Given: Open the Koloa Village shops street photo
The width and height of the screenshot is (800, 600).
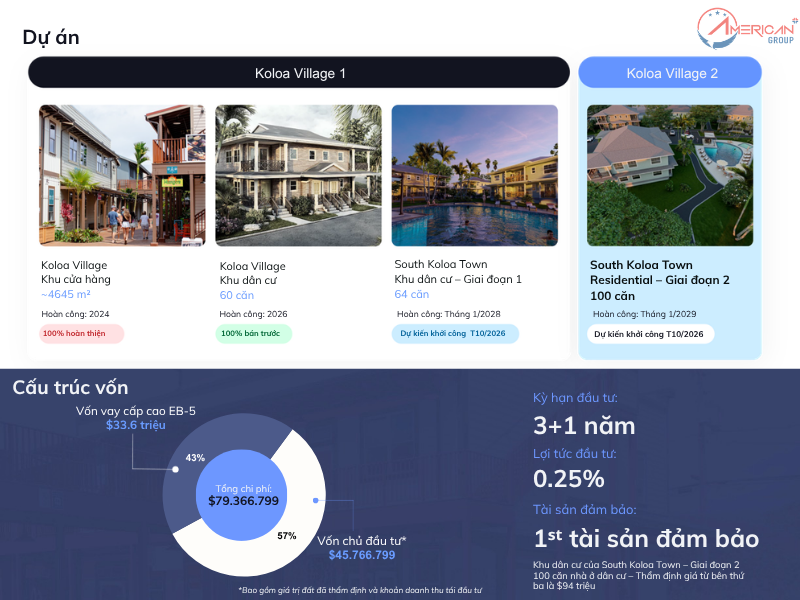Looking at the screenshot, I should 122,176.
